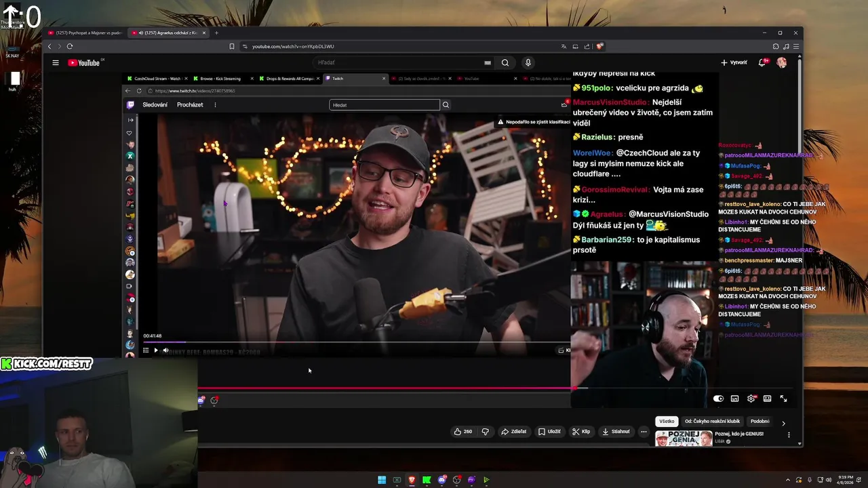Switch to the 'Psychopat a Majsner' browser tab
Image resolution: width=868 pixels, height=488 pixels.
click(85, 33)
